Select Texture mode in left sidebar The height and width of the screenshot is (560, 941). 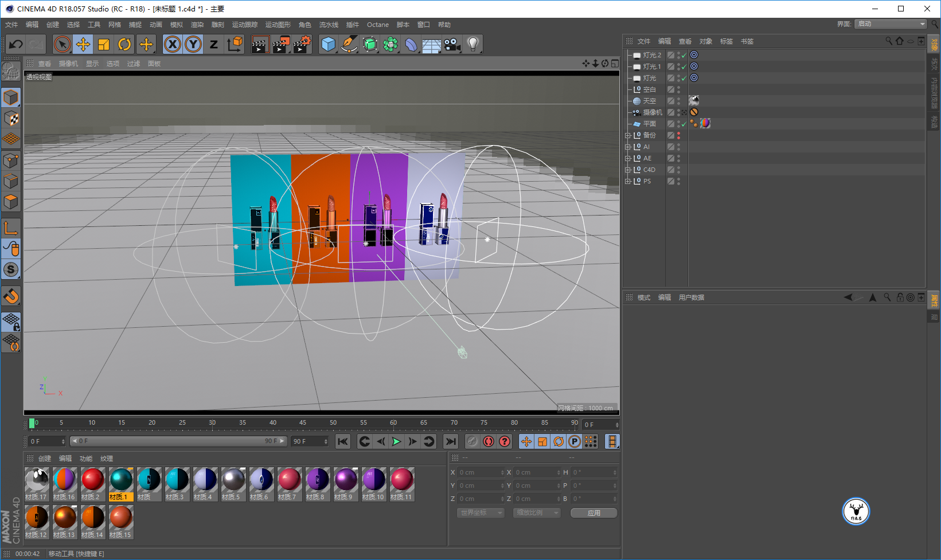point(11,119)
